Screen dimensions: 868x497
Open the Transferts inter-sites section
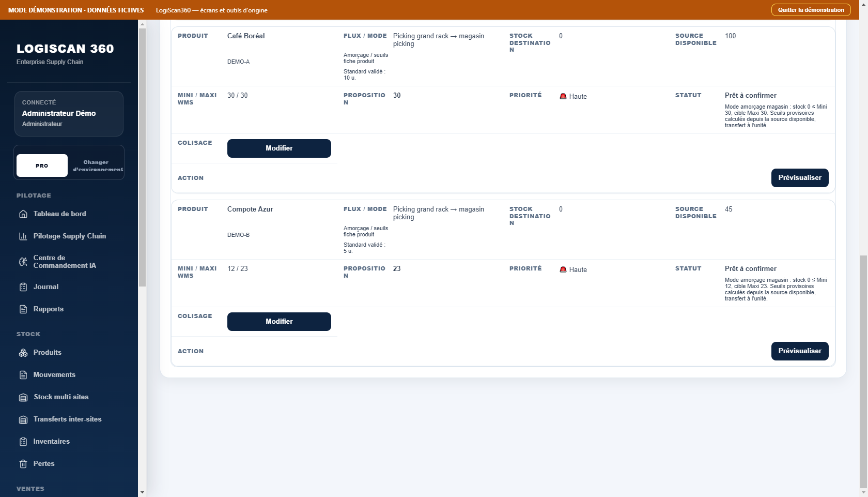(67, 419)
